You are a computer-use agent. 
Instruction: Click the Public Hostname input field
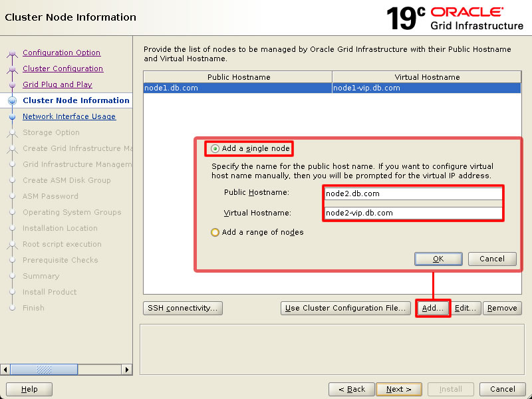413,194
